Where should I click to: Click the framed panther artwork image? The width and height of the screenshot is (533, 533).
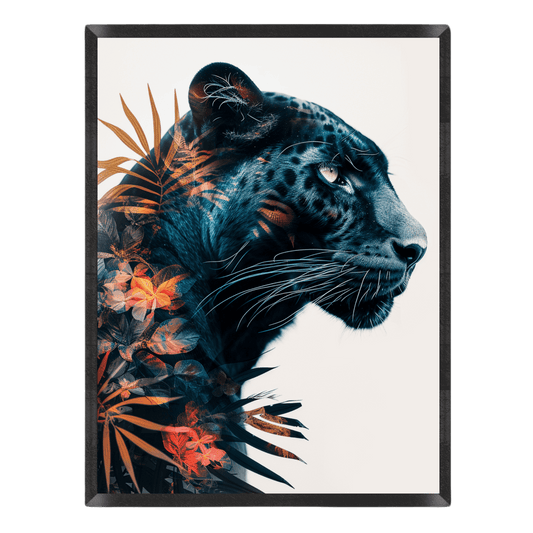pos(268,265)
